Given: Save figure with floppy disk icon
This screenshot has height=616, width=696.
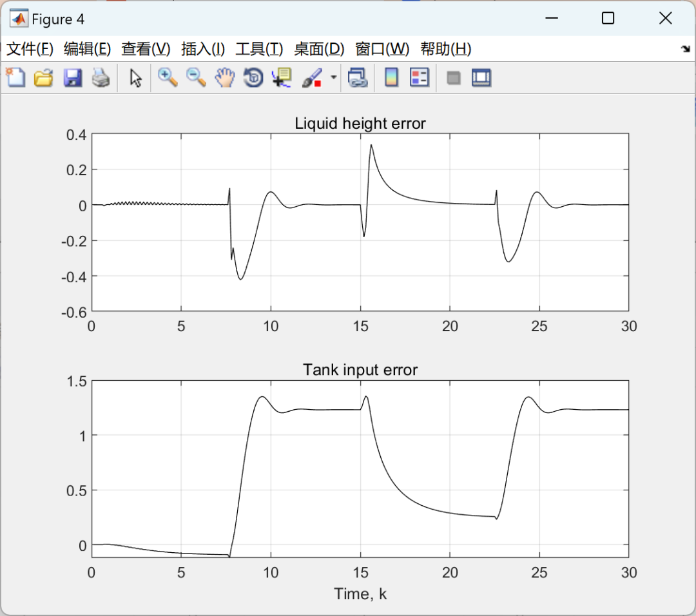Looking at the screenshot, I should 72,78.
